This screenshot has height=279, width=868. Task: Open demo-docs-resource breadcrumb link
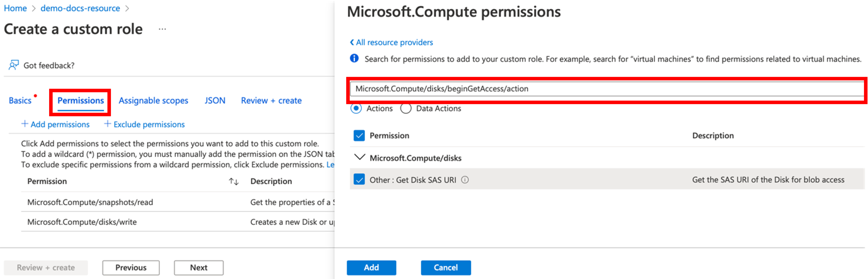(80, 8)
